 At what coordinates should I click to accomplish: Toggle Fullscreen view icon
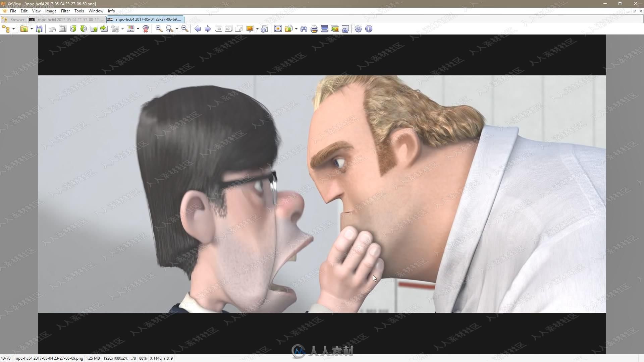click(x=278, y=29)
